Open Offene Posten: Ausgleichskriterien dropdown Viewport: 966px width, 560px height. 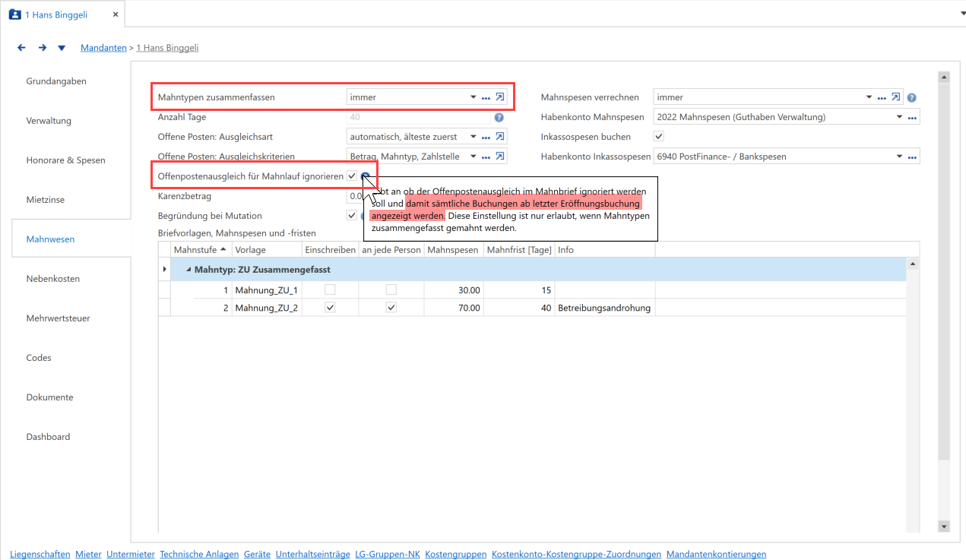(x=473, y=157)
